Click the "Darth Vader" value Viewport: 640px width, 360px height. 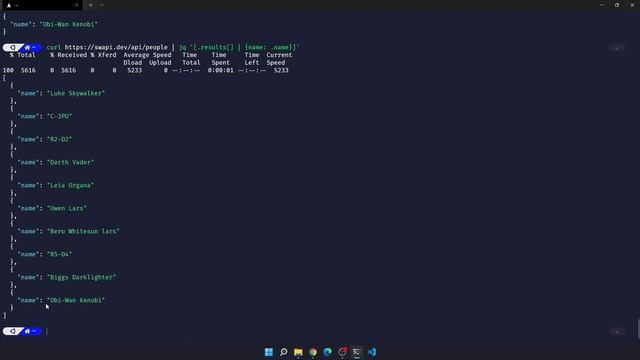coord(71,162)
